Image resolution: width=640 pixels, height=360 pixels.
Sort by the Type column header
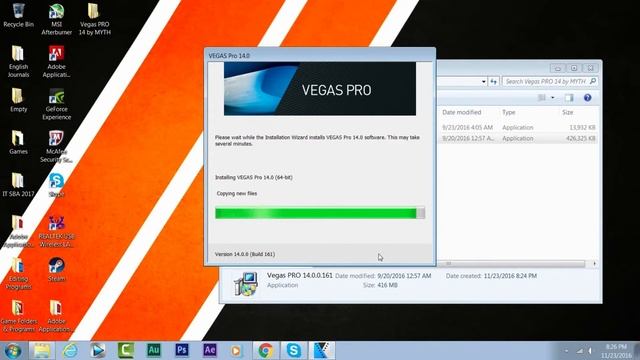tap(509, 112)
